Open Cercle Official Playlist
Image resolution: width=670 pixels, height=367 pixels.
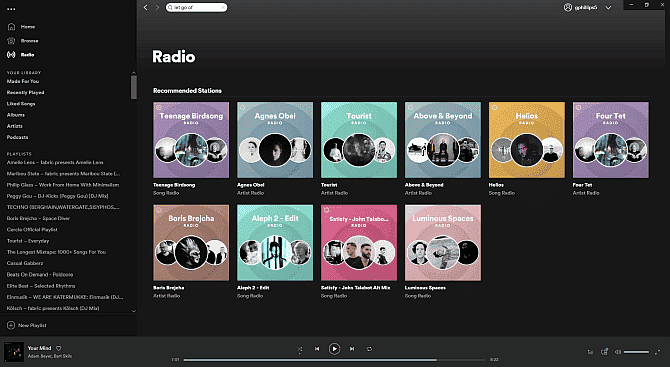pos(32,229)
